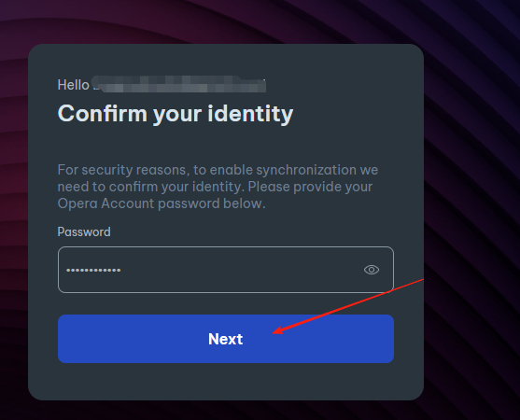Viewport: 520px width, 420px height.
Task: Click "password below" in the description
Action: [x=212, y=203]
